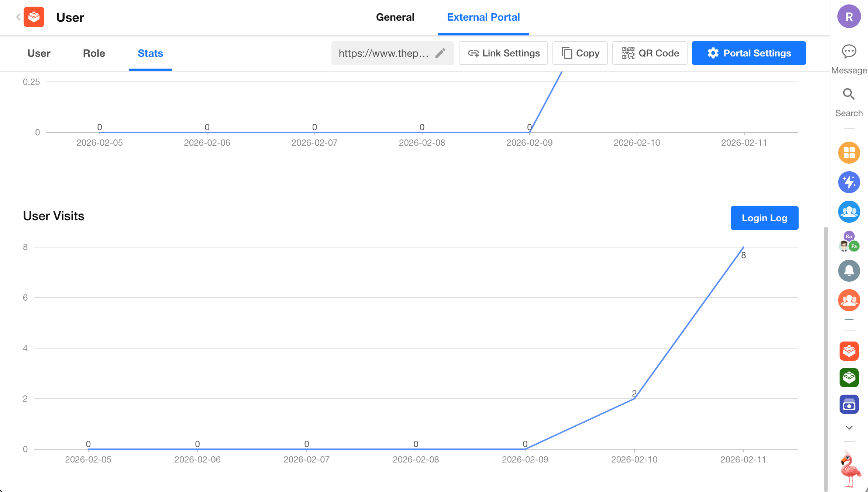Click the Portal Settings button

click(x=748, y=53)
